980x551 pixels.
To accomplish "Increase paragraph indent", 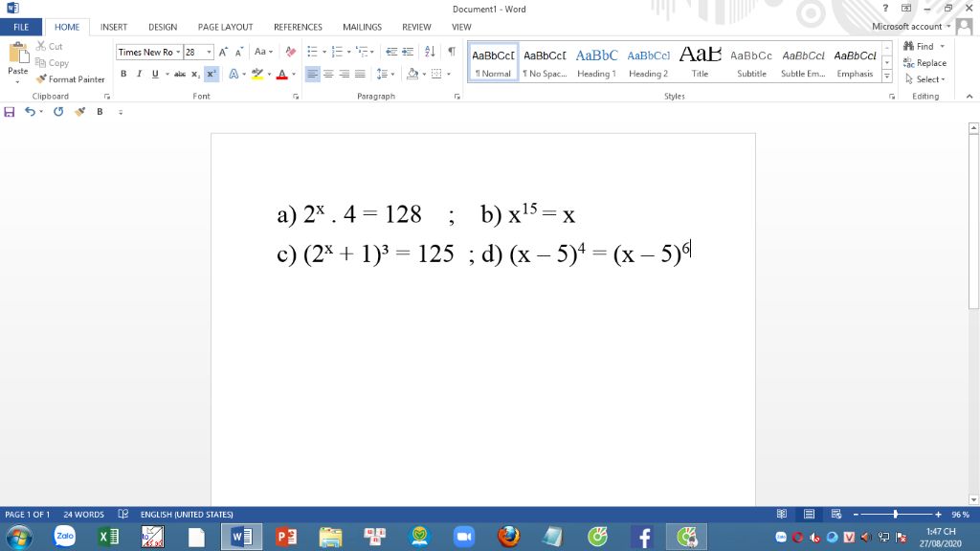I will tap(408, 52).
